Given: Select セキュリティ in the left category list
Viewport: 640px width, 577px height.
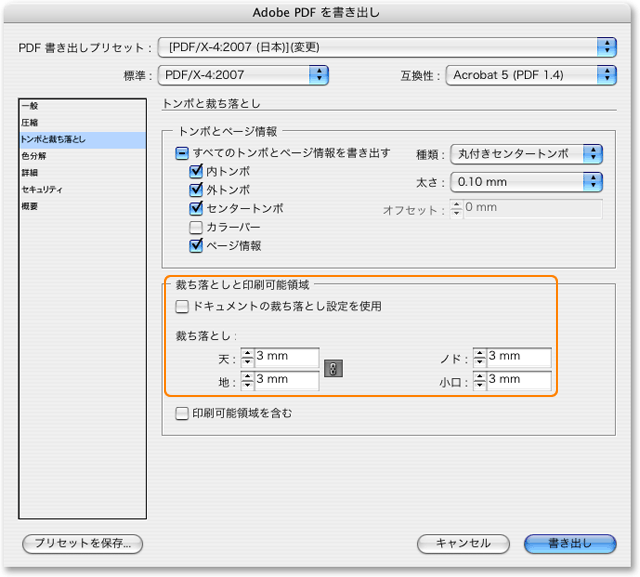Looking at the screenshot, I should click(40, 189).
